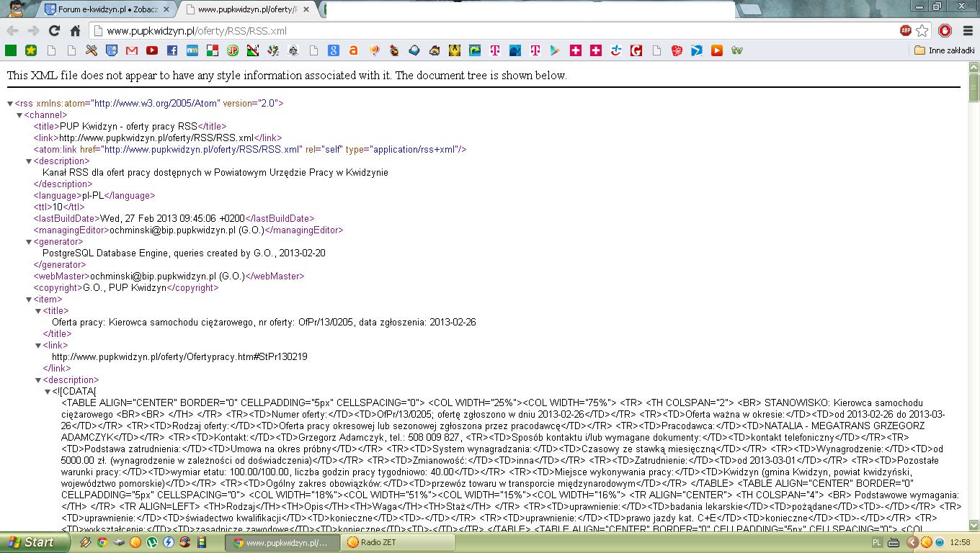The width and height of the screenshot is (980, 553).
Task: Close the www.pupkwidzyn.pl tab
Action: pos(314,9)
